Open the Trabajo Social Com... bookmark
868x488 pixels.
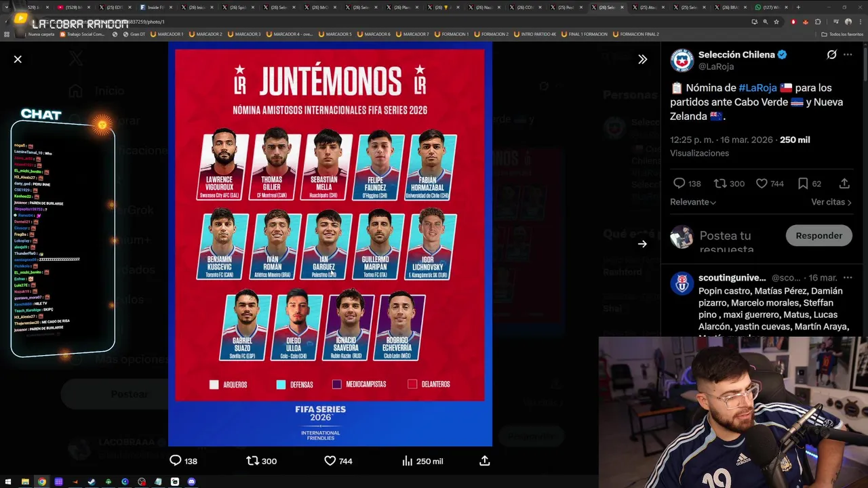pos(83,34)
